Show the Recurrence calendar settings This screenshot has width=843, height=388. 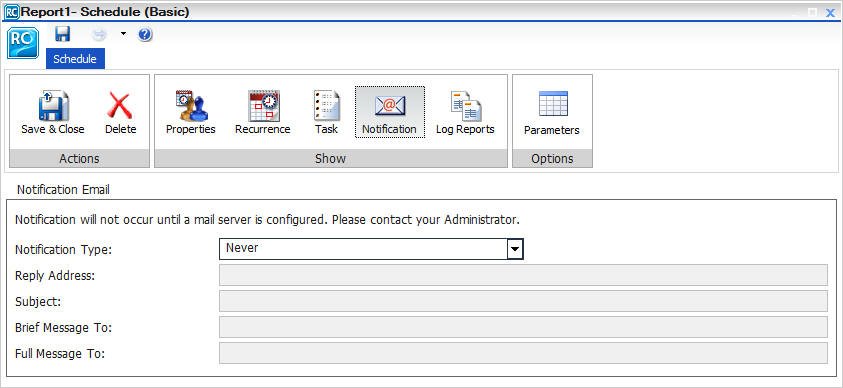[x=263, y=106]
